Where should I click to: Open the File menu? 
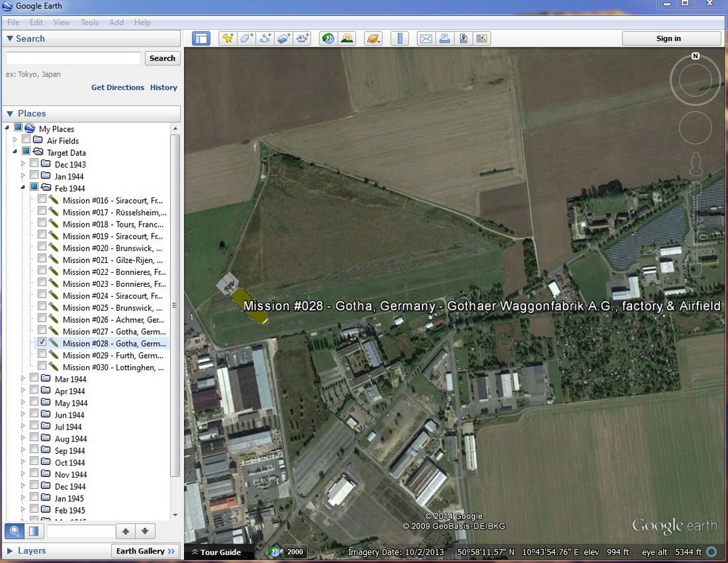click(13, 22)
